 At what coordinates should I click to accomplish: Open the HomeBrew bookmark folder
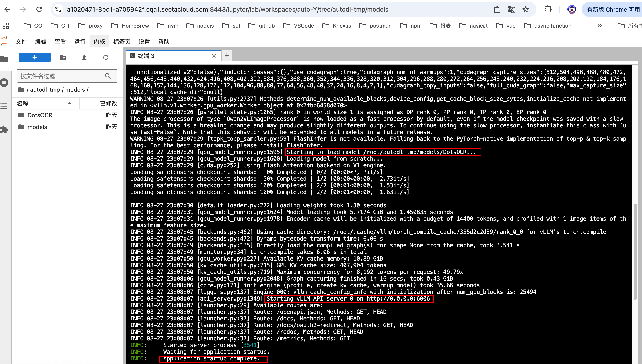click(x=130, y=26)
